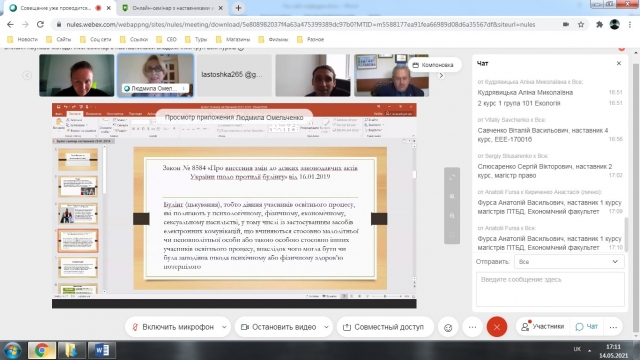640x360 pixels.
Task: Open Chrome profile avatar
Action: [615, 24]
